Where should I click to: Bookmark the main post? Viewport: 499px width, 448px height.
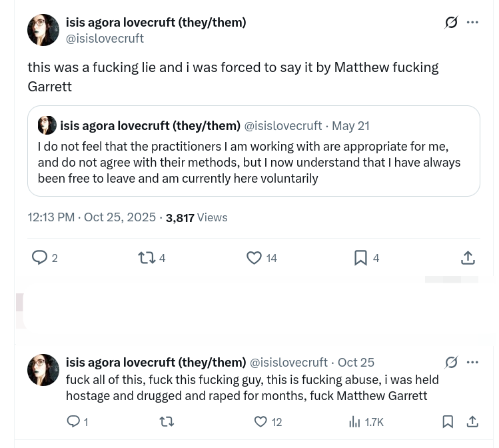(360, 257)
